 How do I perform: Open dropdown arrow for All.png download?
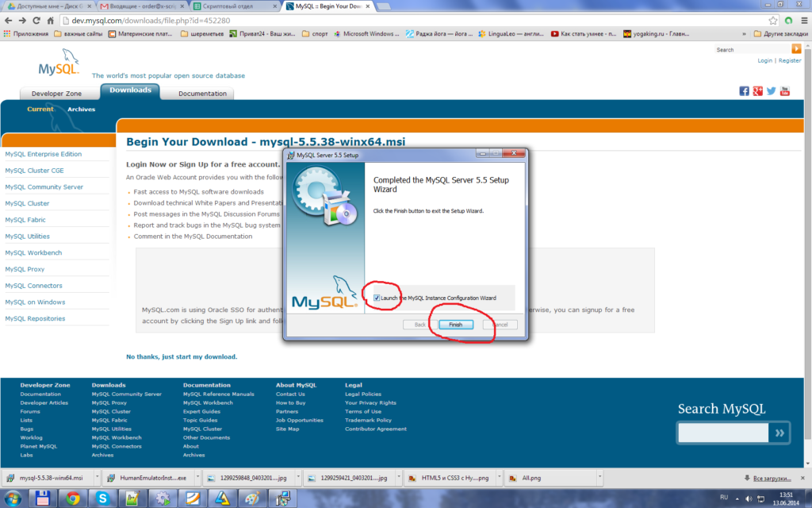599,477
